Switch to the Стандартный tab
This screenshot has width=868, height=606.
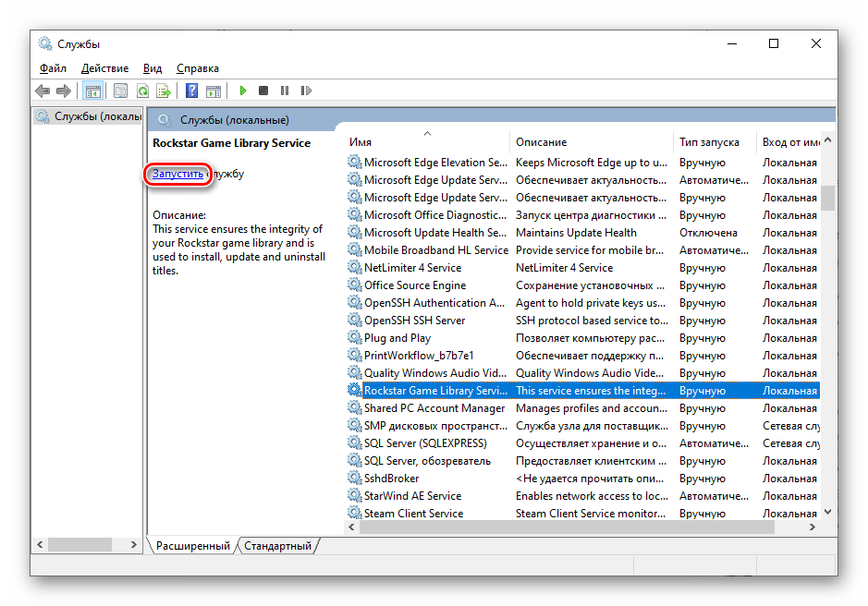coord(277,546)
